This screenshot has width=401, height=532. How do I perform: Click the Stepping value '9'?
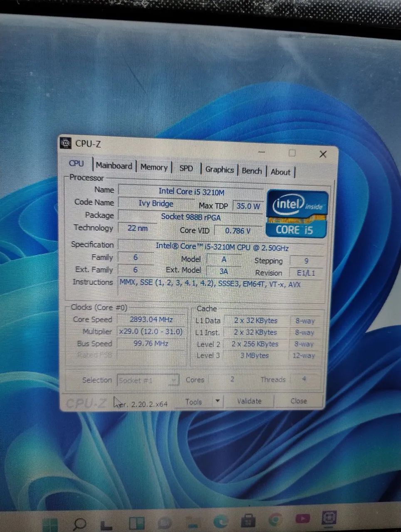pyautogui.click(x=306, y=261)
